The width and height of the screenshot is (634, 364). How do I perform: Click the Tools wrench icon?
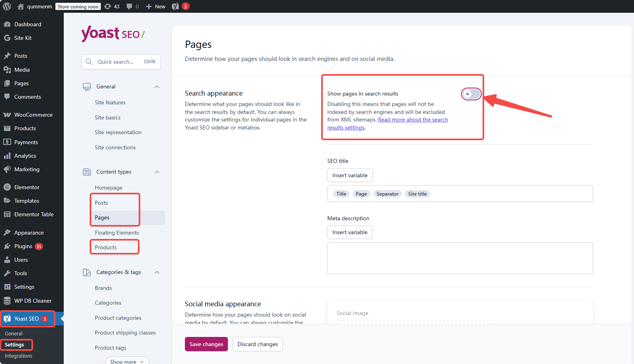coord(7,273)
